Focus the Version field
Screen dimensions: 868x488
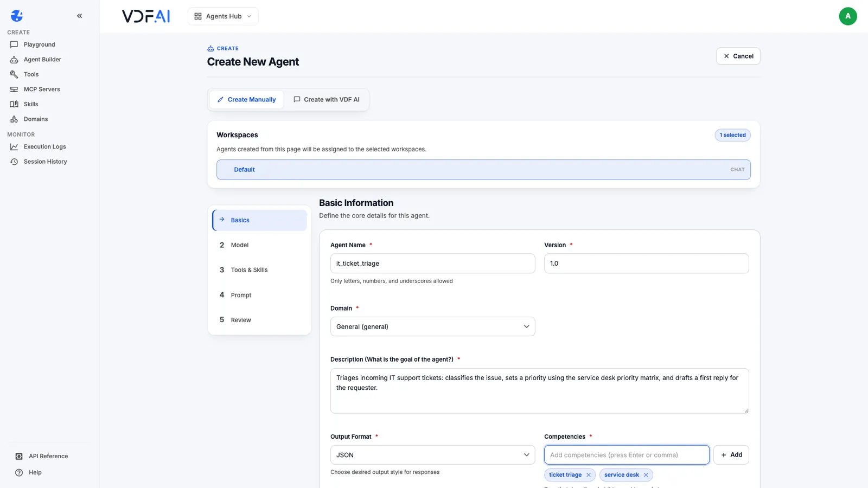coord(646,264)
